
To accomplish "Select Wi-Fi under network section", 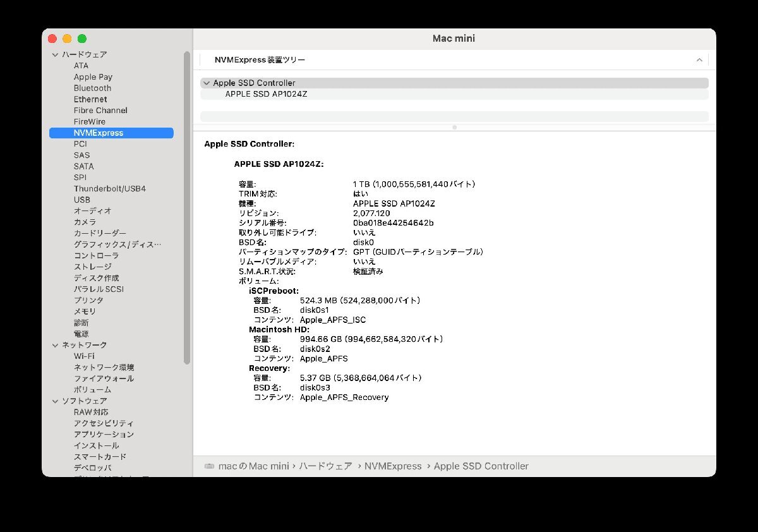I will click(x=84, y=356).
